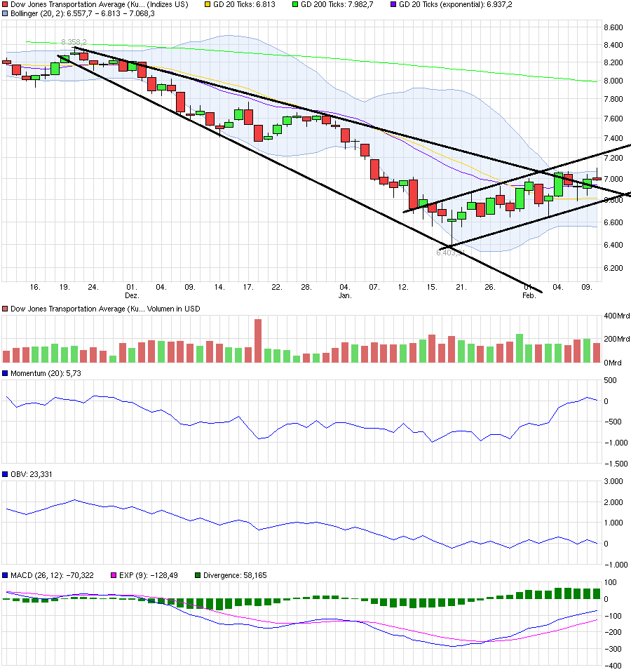Click the '-400' MACD axis value
The width and height of the screenshot is (631, 672).
click(613, 666)
